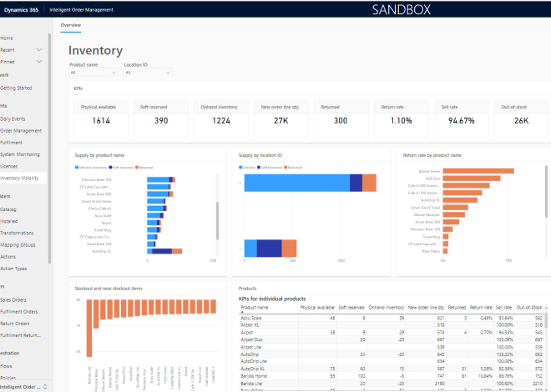The image size is (551, 392).
Task: Select the Accu Scale row in products table
Action: (x=392, y=318)
